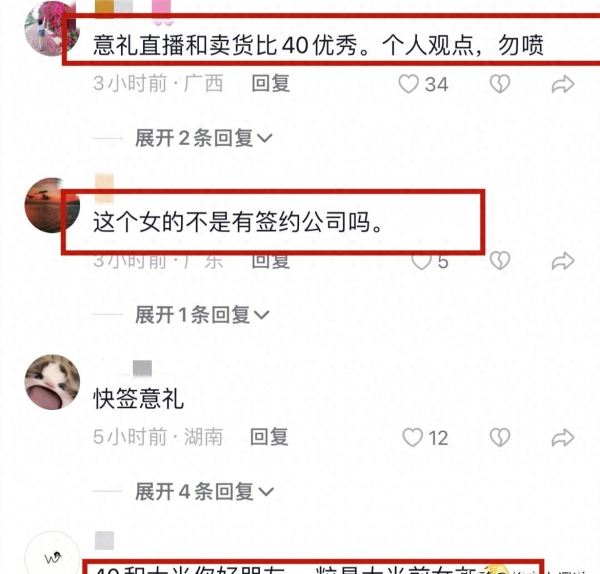Like the 快签意礼 comment with 12 likes
This screenshot has width=600, height=574.
412,437
